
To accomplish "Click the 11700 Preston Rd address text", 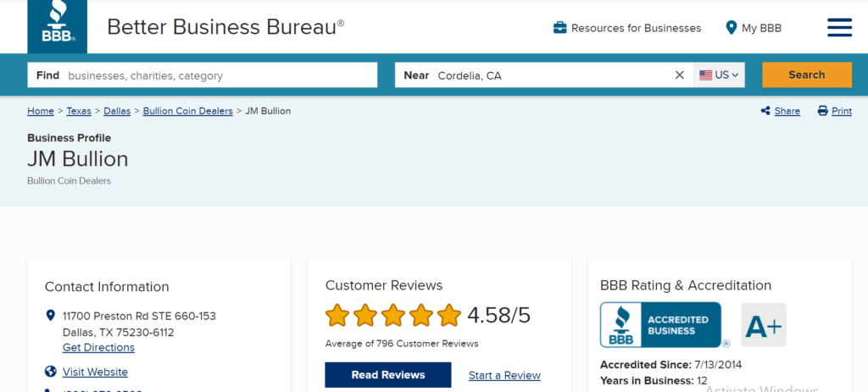I will (x=139, y=317).
